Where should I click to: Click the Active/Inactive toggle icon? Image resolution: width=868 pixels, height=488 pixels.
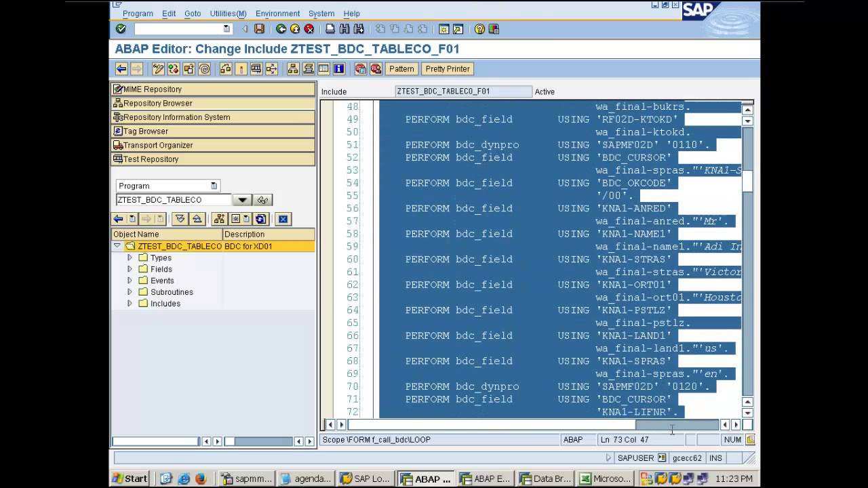[174, 68]
